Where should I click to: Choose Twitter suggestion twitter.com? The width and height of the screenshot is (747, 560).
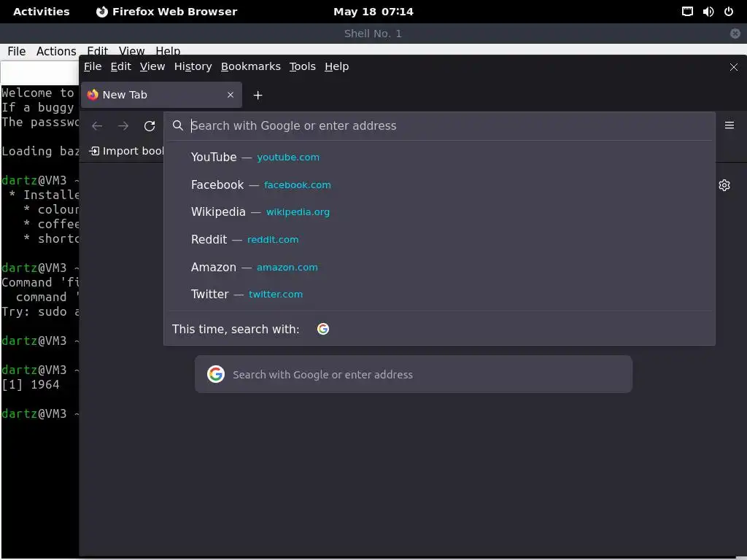(439, 295)
